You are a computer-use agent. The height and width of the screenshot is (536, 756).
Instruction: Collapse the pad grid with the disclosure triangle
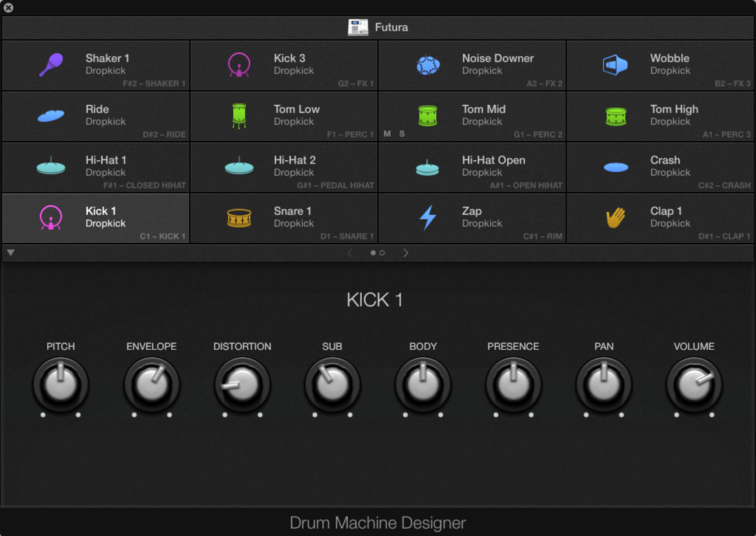(10, 253)
